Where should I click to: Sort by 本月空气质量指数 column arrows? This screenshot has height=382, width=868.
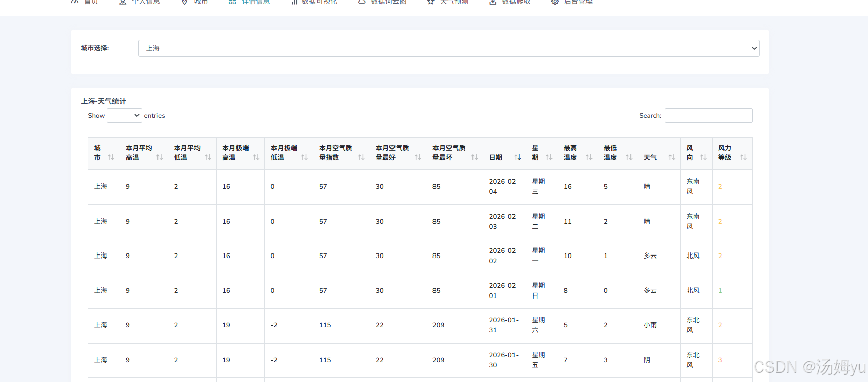pyautogui.click(x=361, y=157)
